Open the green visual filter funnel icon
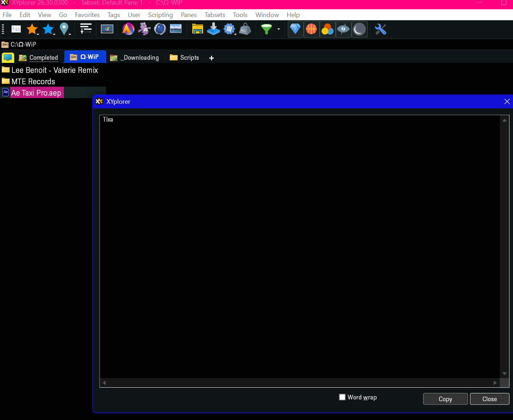The image size is (513, 420). (266, 29)
